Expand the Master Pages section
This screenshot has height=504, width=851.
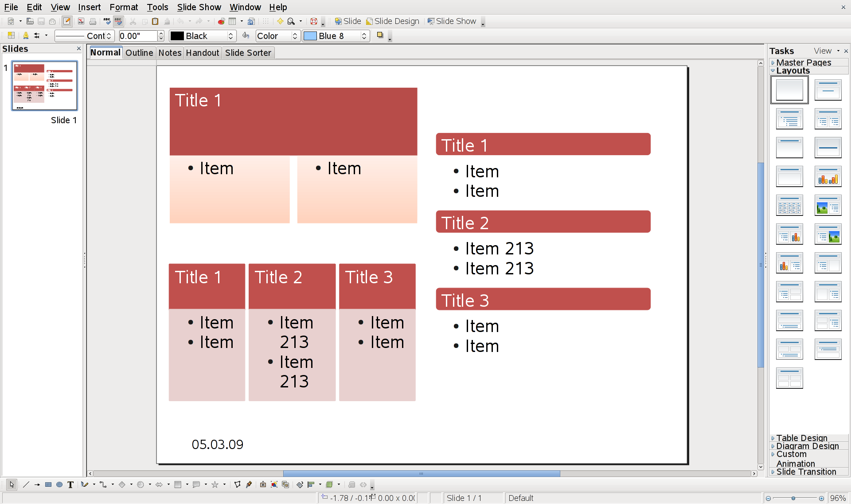tap(803, 63)
